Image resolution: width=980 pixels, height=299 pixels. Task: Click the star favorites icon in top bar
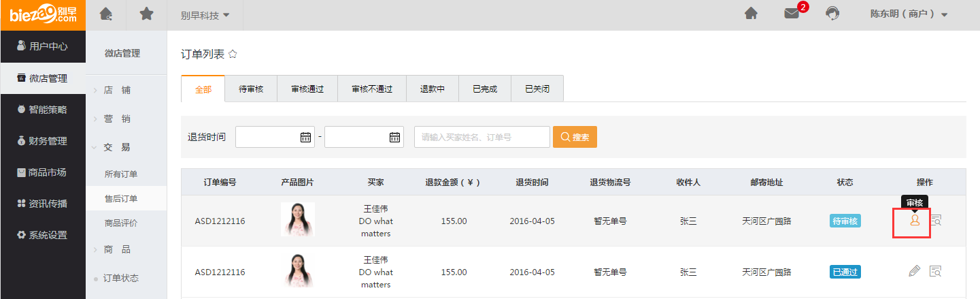coord(146,14)
